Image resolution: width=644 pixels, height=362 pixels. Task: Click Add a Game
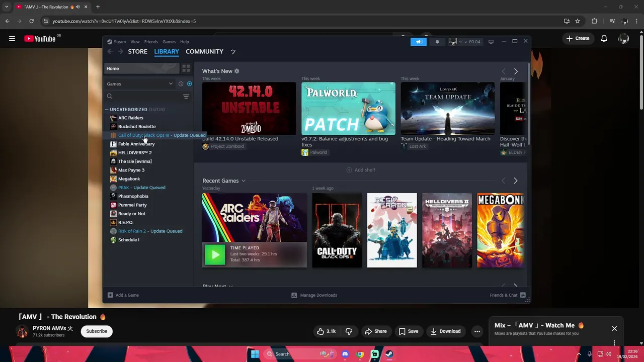(x=123, y=295)
